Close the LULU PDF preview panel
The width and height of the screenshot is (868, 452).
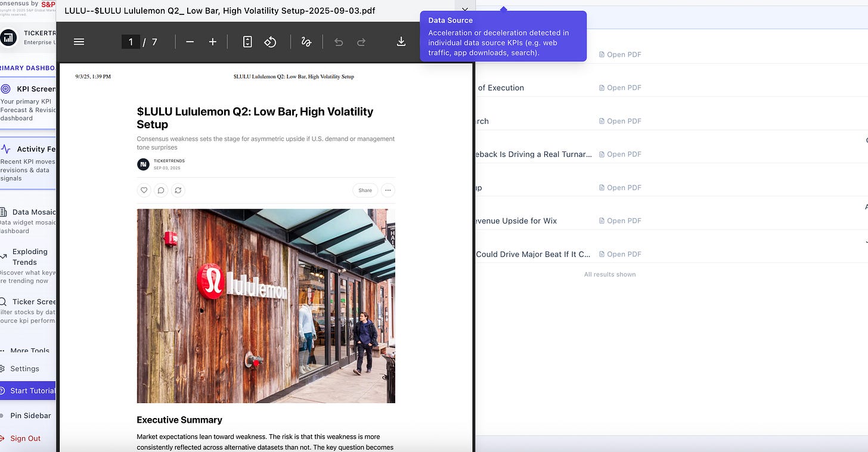pyautogui.click(x=465, y=10)
